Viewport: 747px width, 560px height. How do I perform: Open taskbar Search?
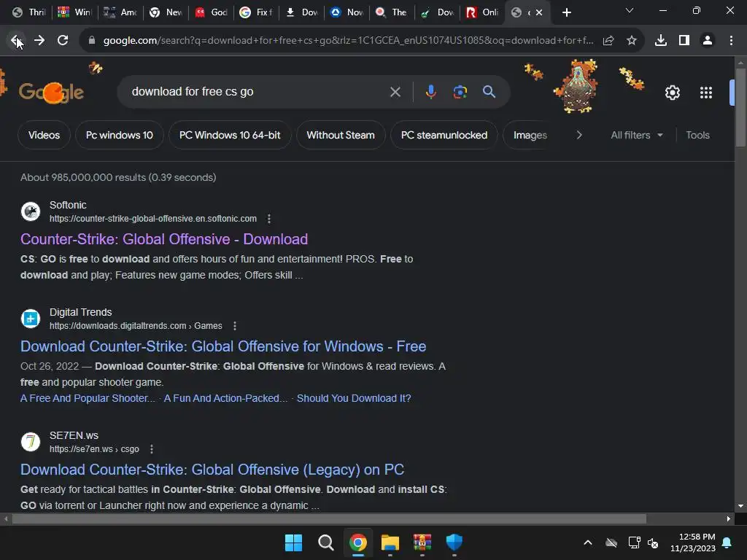coord(326,542)
